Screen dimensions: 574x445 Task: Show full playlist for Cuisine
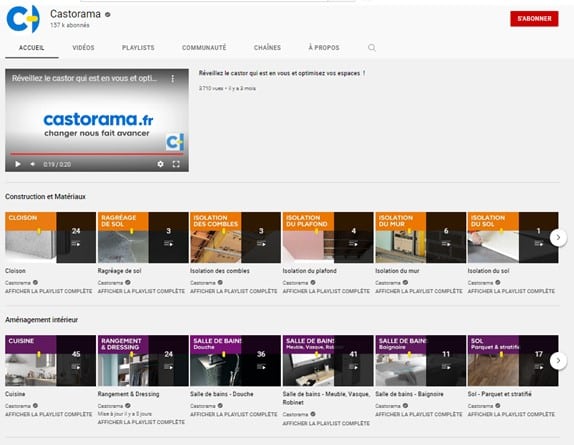[x=49, y=414]
